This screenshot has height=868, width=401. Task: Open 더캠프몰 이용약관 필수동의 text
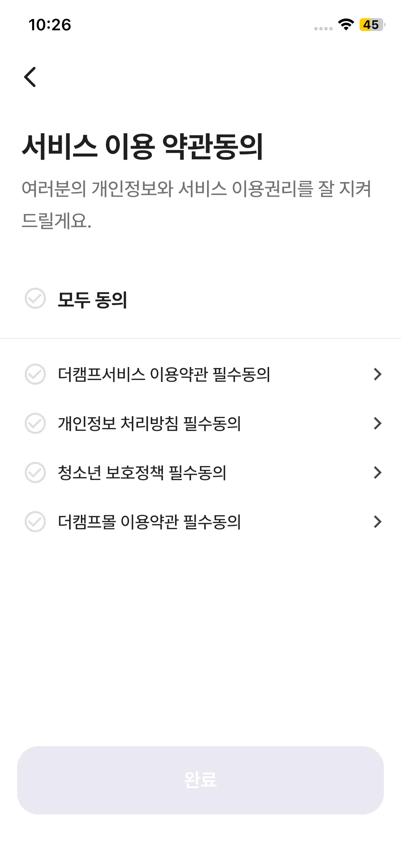(149, 522)
